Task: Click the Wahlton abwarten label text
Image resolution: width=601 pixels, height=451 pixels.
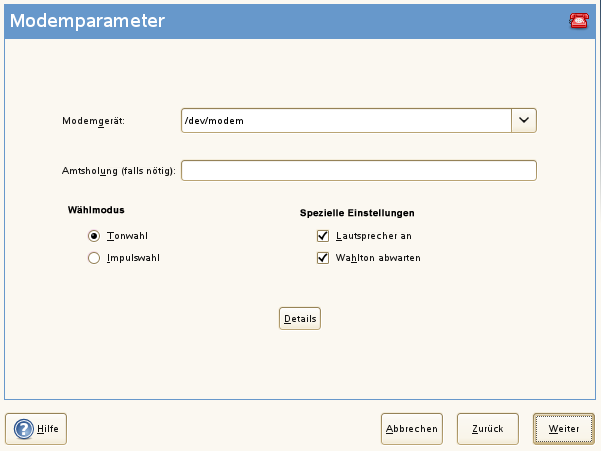Action: coord(378,258)
